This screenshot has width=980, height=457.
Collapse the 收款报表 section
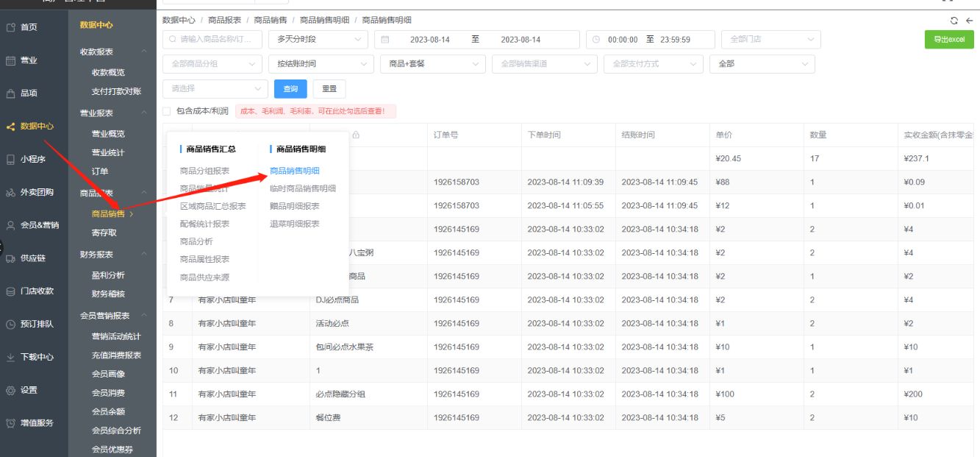click(x=144, y=52)
